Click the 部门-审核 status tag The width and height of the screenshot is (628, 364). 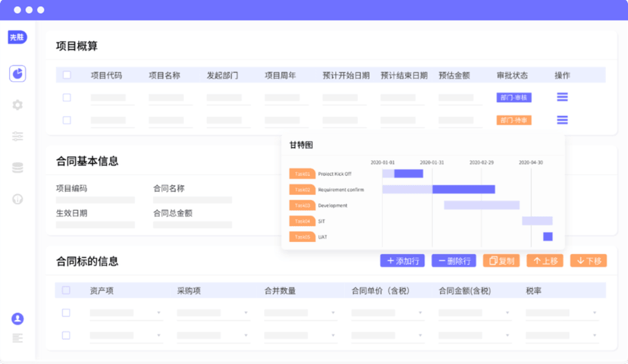pyautogui.click(x=514, y=97)
